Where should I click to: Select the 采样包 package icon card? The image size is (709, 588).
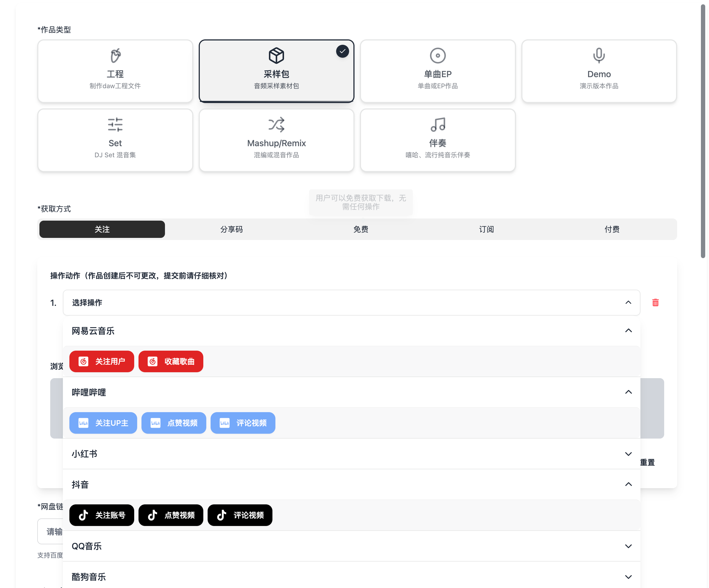[276, 71]
